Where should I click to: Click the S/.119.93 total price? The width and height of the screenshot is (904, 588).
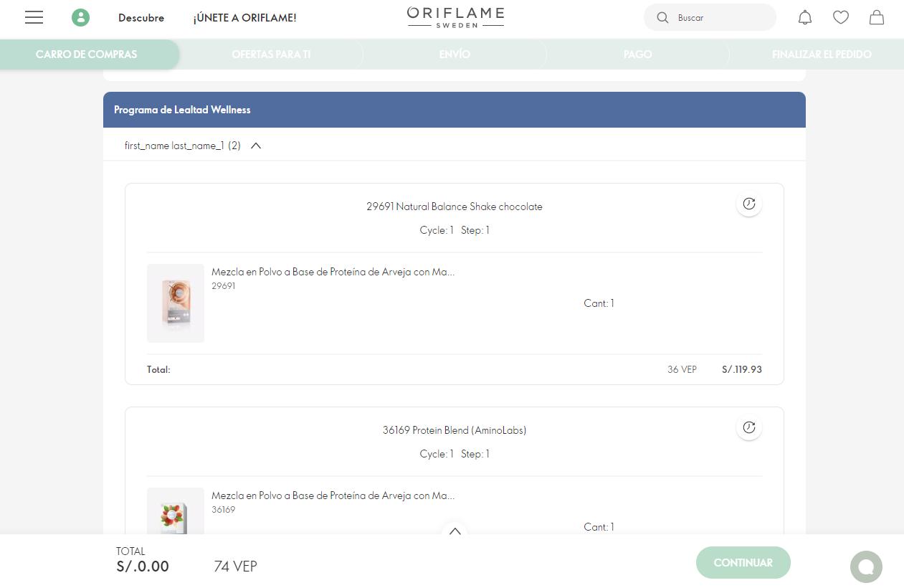[x=742, y=369]
